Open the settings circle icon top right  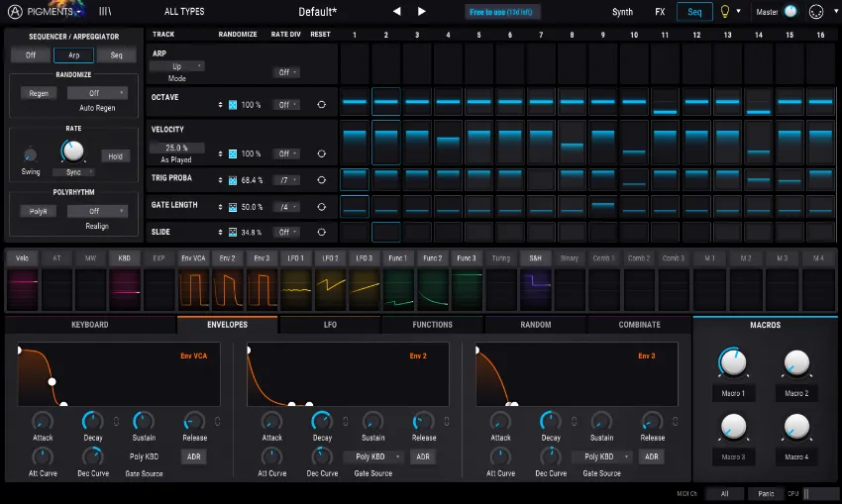click(x=816, y=11)
